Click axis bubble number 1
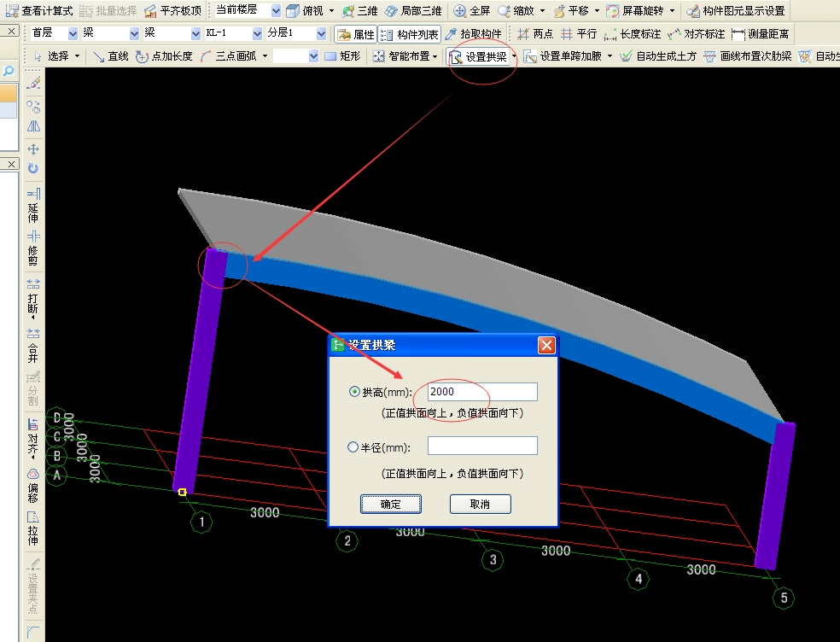The image size is (840, 642). click(x=201, y=522)
